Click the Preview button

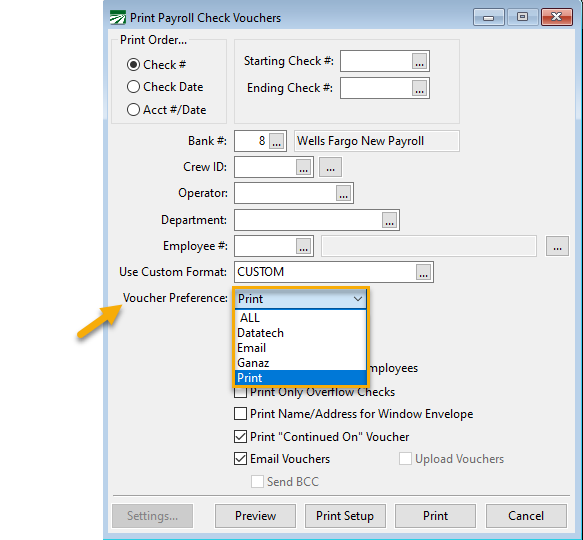point(255,516)
